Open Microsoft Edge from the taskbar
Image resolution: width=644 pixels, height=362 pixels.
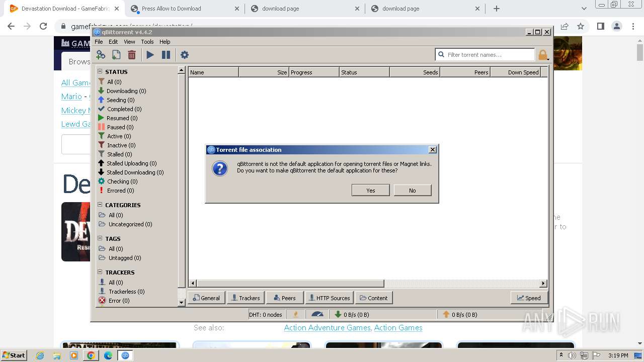coord(108,355)
